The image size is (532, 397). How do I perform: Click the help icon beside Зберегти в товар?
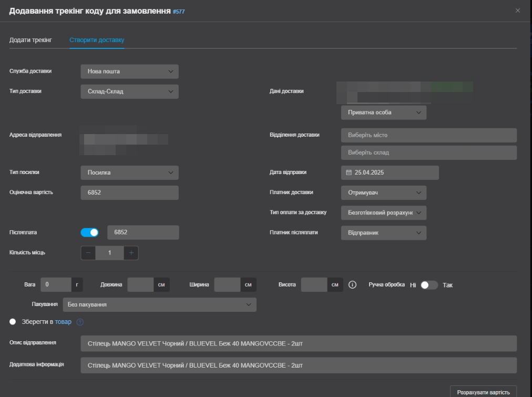80,322
